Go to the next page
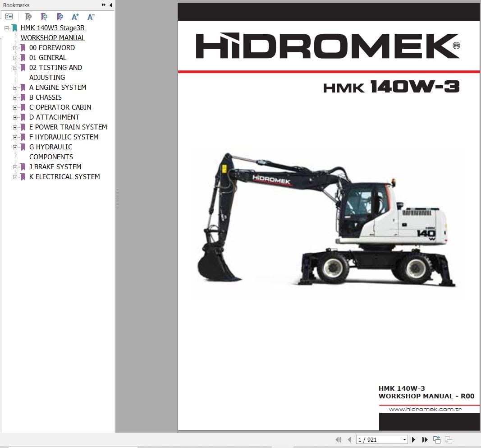 (x=413, y=439)
